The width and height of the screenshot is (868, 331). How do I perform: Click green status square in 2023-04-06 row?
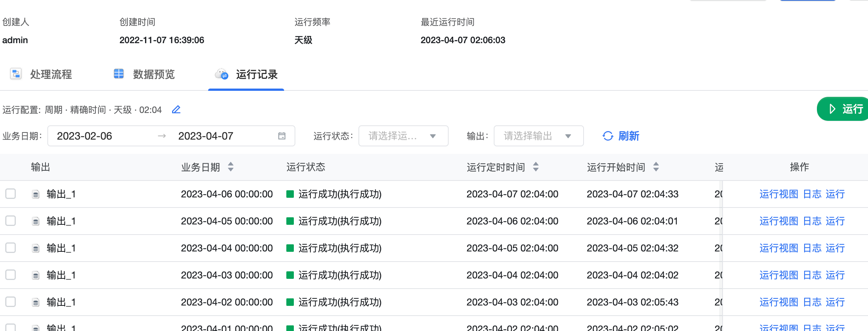pos(290,194)
